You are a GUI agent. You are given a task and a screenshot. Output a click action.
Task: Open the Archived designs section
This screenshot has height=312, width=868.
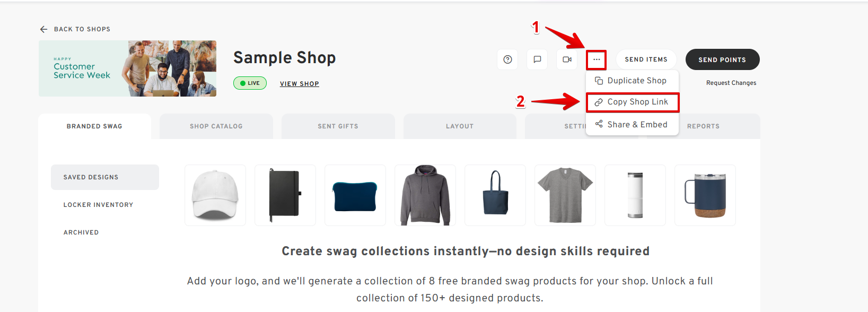(x=81, y=232)
